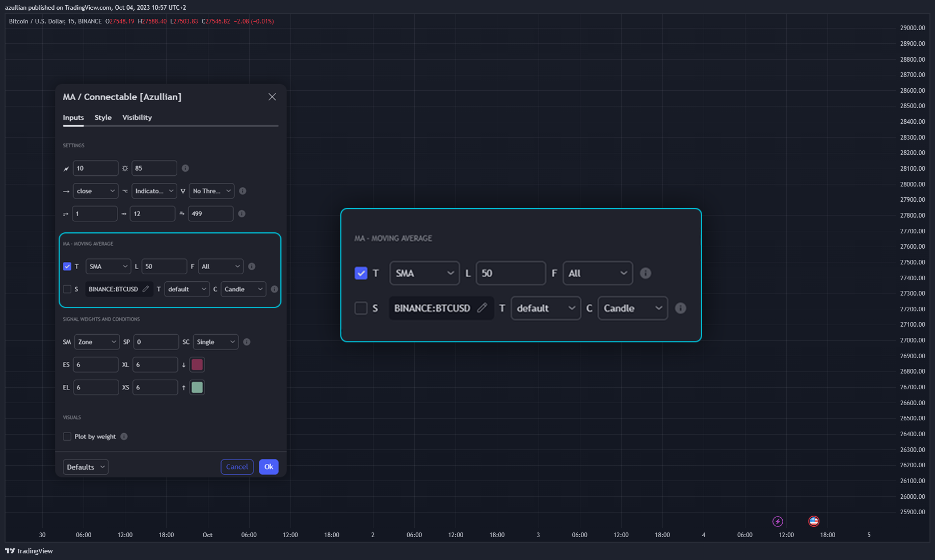
Task: Click the SP field containing 0
Action: pos(156,342)
